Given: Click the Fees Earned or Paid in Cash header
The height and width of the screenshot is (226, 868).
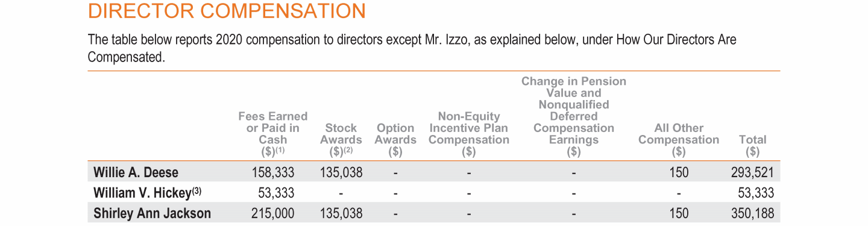Looking at the screenshot, I should click(x=272, y=133).
